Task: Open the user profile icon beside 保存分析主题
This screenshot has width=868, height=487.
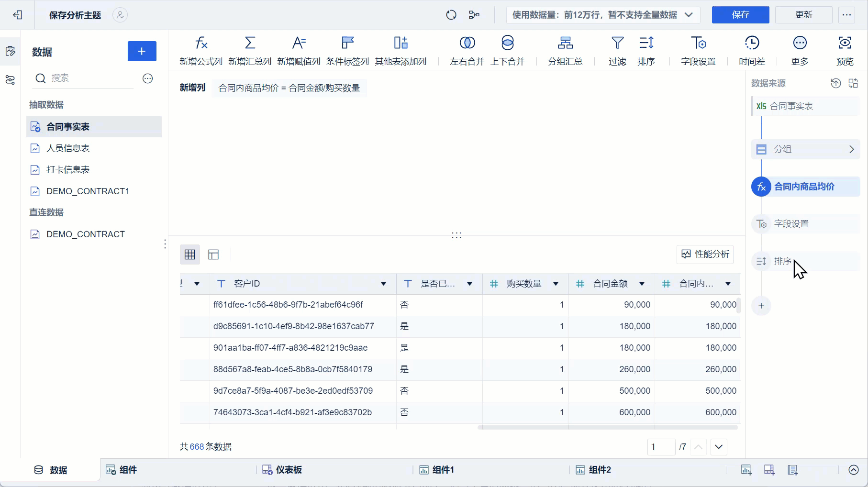Action: pyautogui.click(x=120, y=15)
